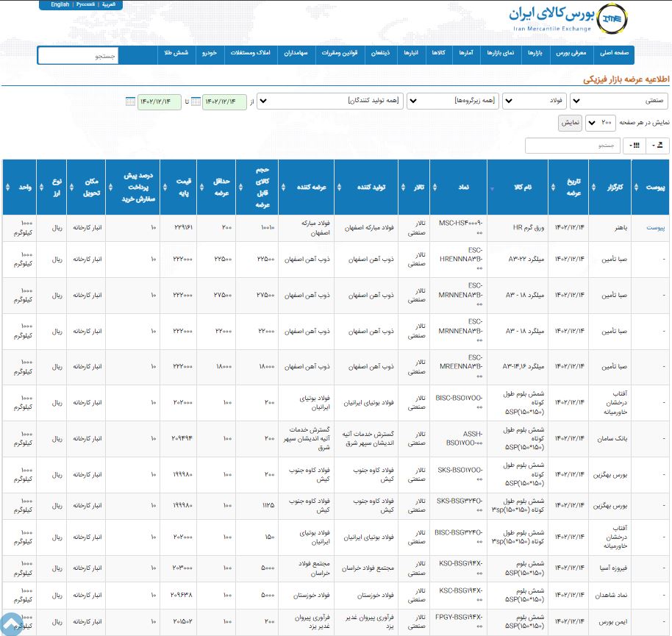Open the پیوست attachment link in باهنر row

point(655,228)
